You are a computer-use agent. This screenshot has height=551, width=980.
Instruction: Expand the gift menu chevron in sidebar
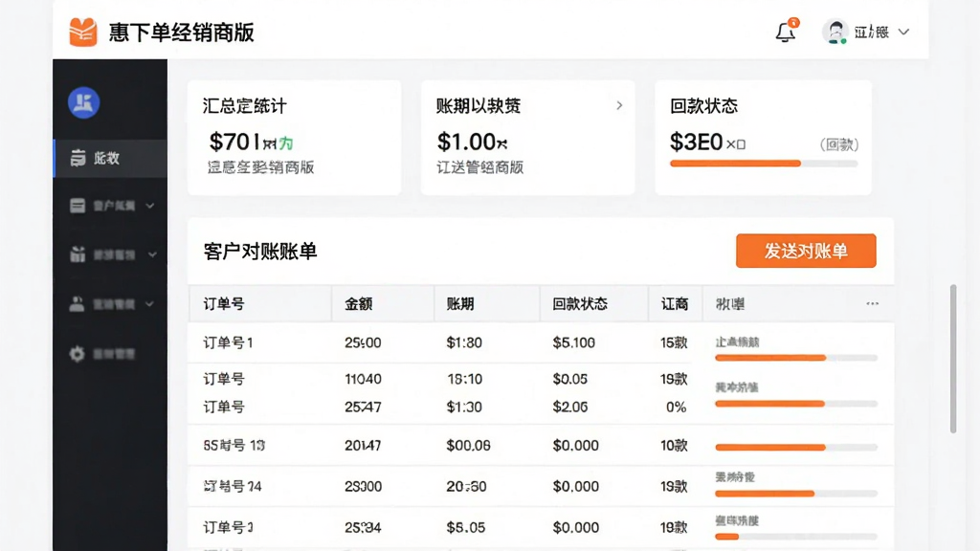click(152, 254)
